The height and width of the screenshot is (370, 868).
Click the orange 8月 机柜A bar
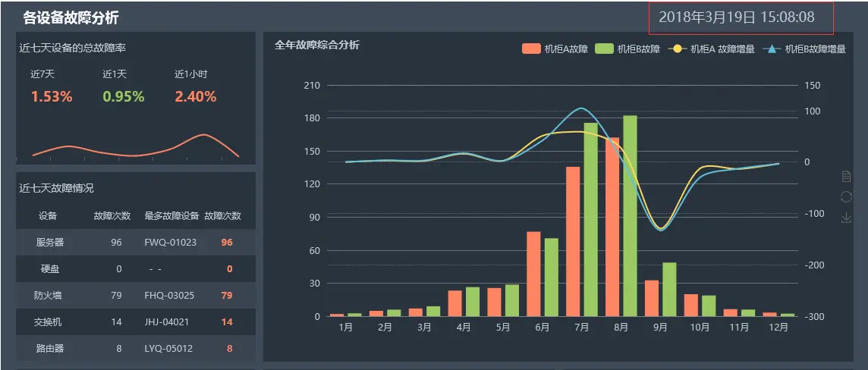[612, 227]
